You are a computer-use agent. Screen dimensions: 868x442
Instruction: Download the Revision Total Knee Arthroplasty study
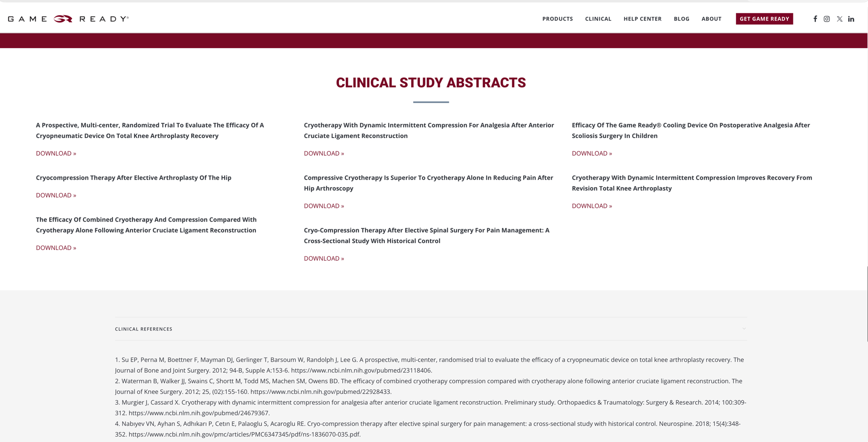pos(591,206)
